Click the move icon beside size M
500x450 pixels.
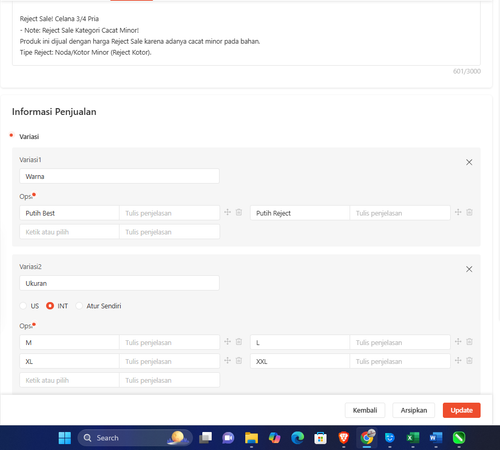click(x=227, y=342)
